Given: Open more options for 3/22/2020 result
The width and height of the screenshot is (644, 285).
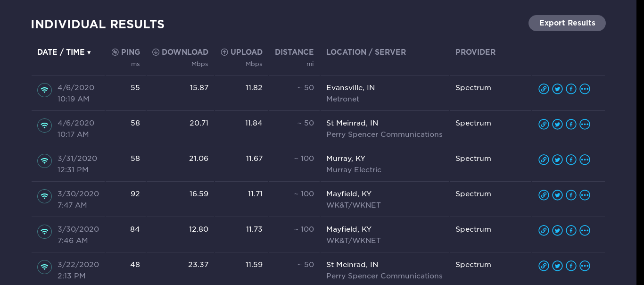Looking at the screenshot, I should tap(585, 266).
